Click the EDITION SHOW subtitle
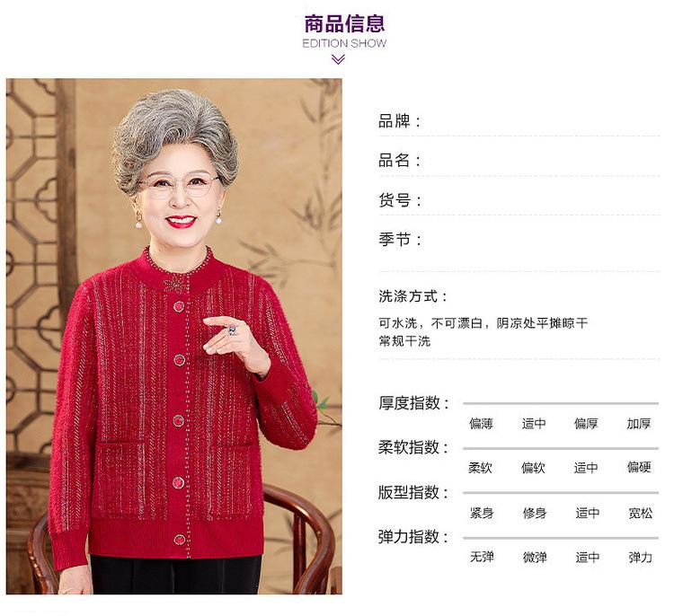 click(x=344, y=43)
